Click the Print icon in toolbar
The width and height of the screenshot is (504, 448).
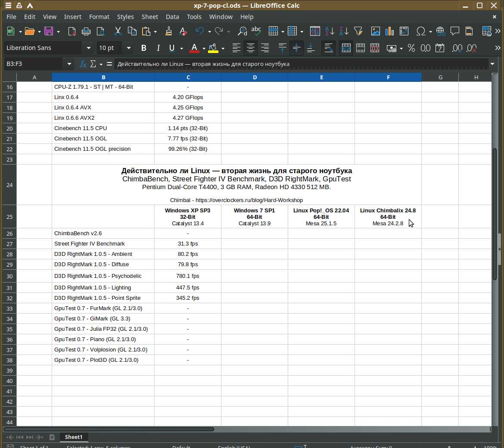pyautogui.click(x=86, y=31)
